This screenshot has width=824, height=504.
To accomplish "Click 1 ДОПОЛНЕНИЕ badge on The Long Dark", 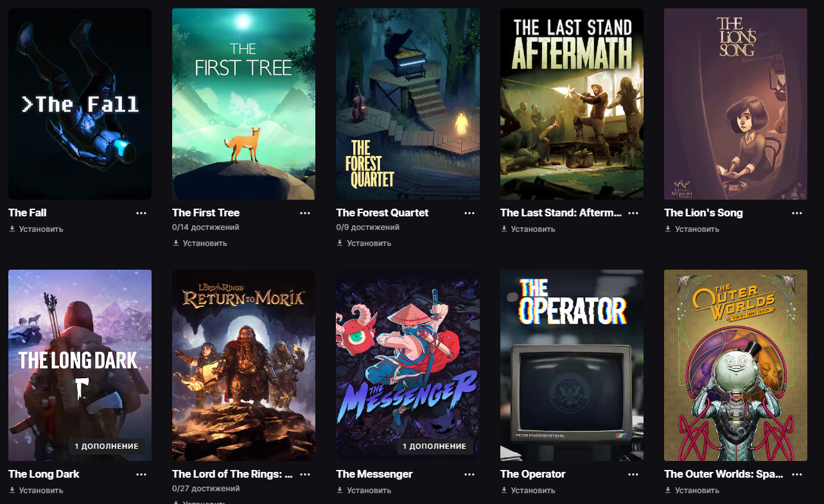I will [107, 446].
